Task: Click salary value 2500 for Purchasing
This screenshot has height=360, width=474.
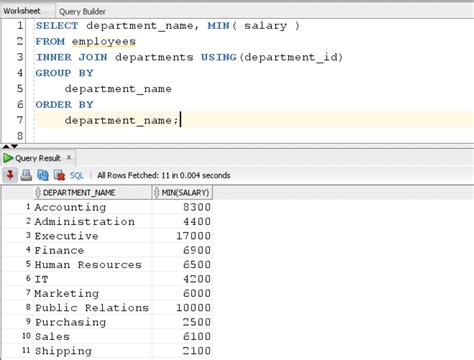Action: [182, 322]
